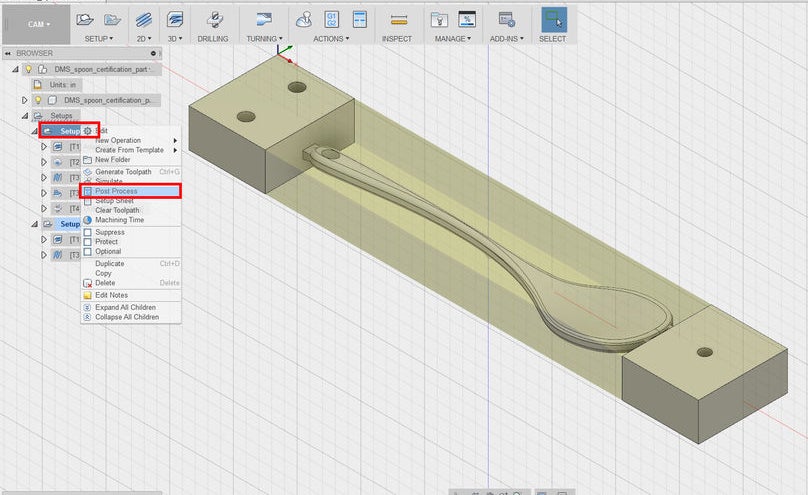Image resolution: width=808 pixels, height=495 pixels.
Task: Expand the T4 operation triangle
Action: click(44, 209)
